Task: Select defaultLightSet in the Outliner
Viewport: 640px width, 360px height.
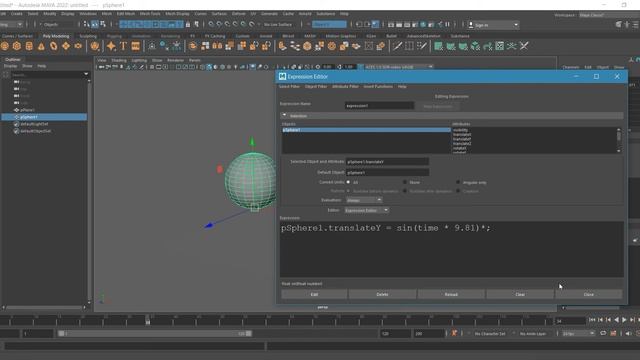Action: pos(34,124)
